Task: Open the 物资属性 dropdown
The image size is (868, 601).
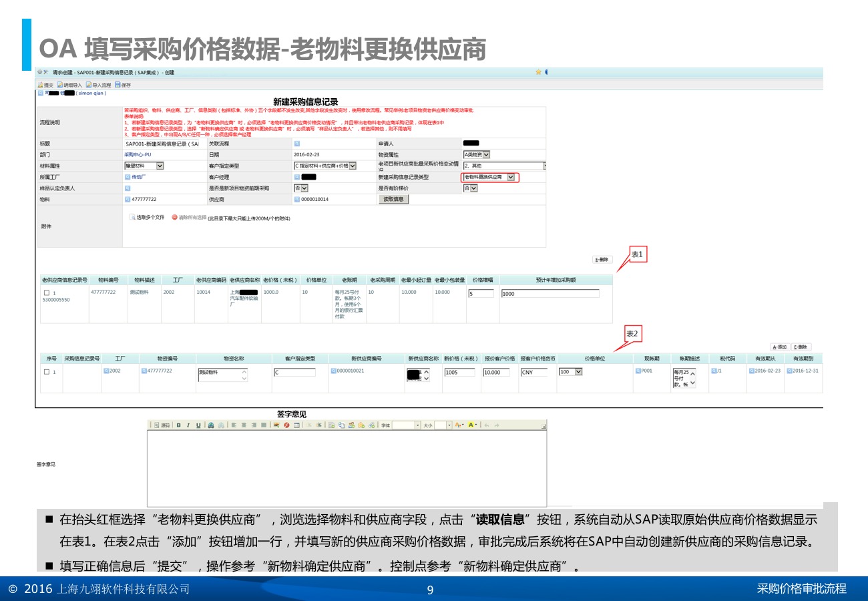Action: [486, 155]
